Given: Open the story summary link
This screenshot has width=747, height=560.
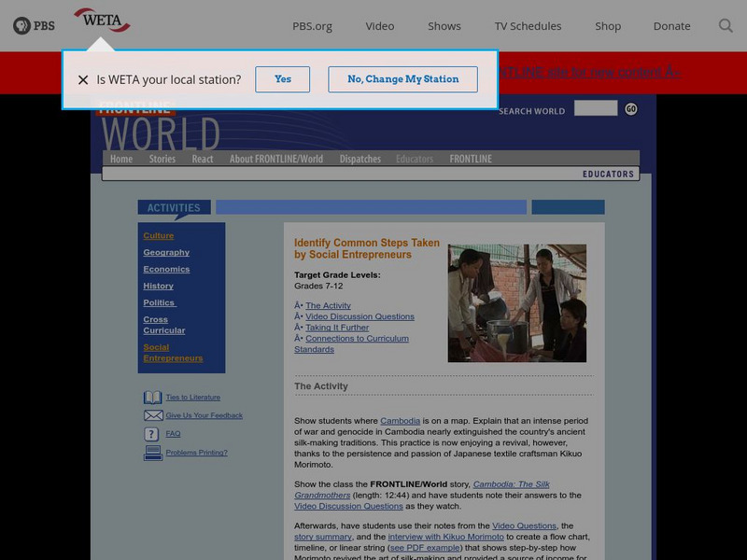Looking at the screenshot, I should (322, 537).
